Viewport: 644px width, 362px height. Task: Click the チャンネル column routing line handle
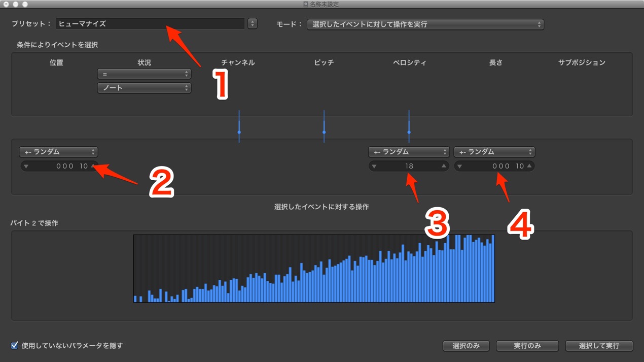(x=239, y=132)
